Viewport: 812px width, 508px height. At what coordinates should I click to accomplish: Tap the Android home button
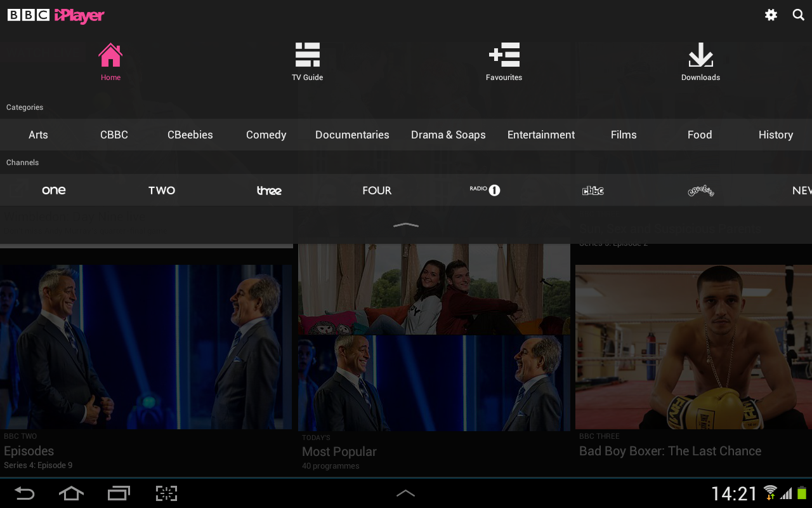71,493
